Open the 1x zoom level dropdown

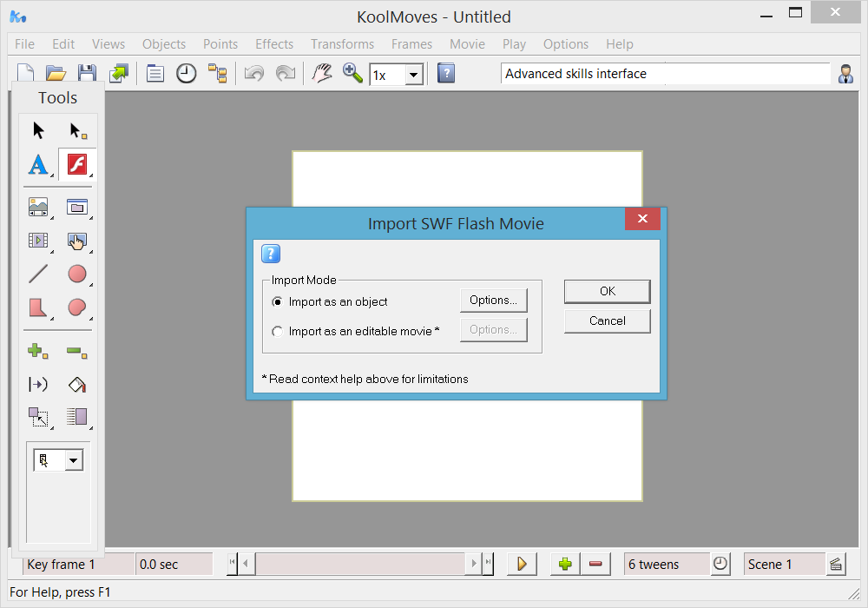click(413, 75)
